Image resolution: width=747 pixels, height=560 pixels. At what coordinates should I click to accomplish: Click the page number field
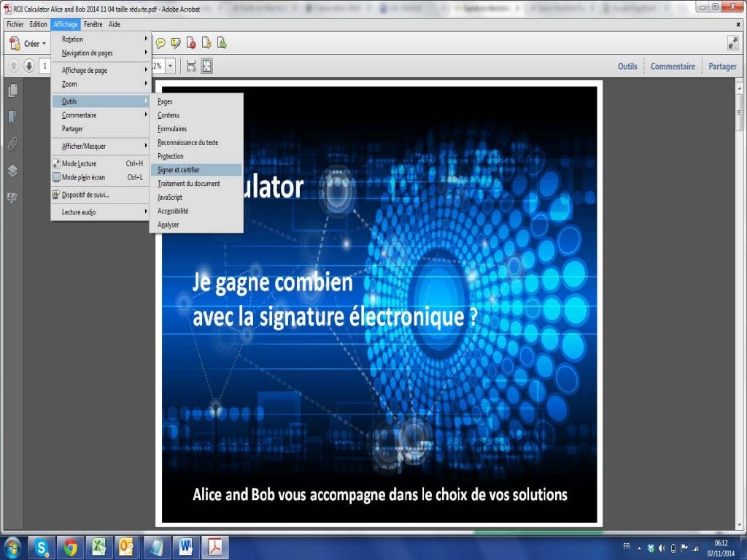tap(44, 66)
